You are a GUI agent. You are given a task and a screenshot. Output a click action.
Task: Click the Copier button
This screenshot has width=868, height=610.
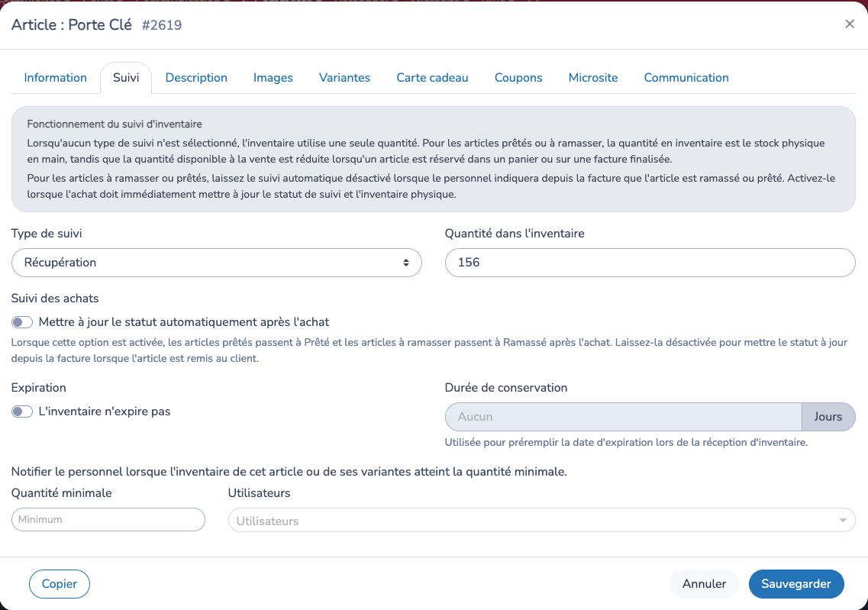tap(60, 584)
